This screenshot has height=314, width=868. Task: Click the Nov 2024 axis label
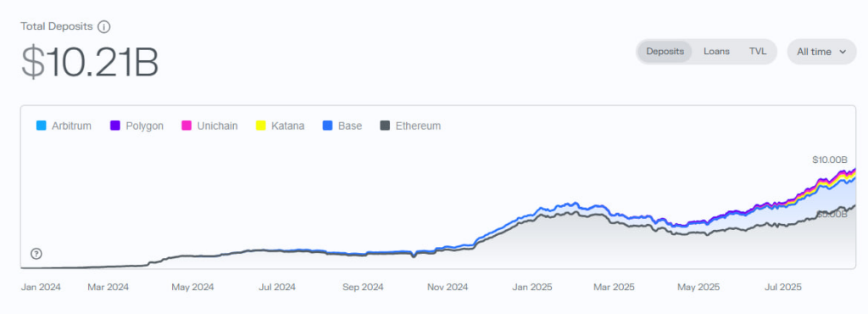click(x=448, y=287)
